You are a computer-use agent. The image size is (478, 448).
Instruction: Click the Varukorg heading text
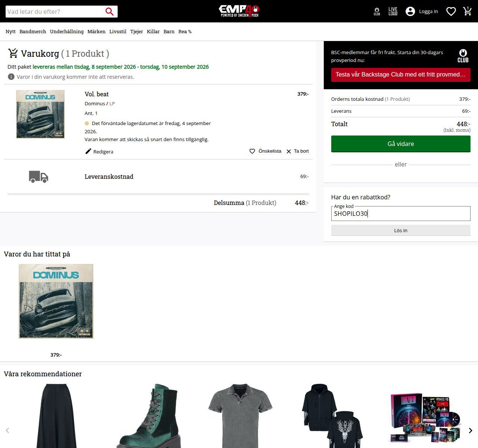(x=40, y=54)
